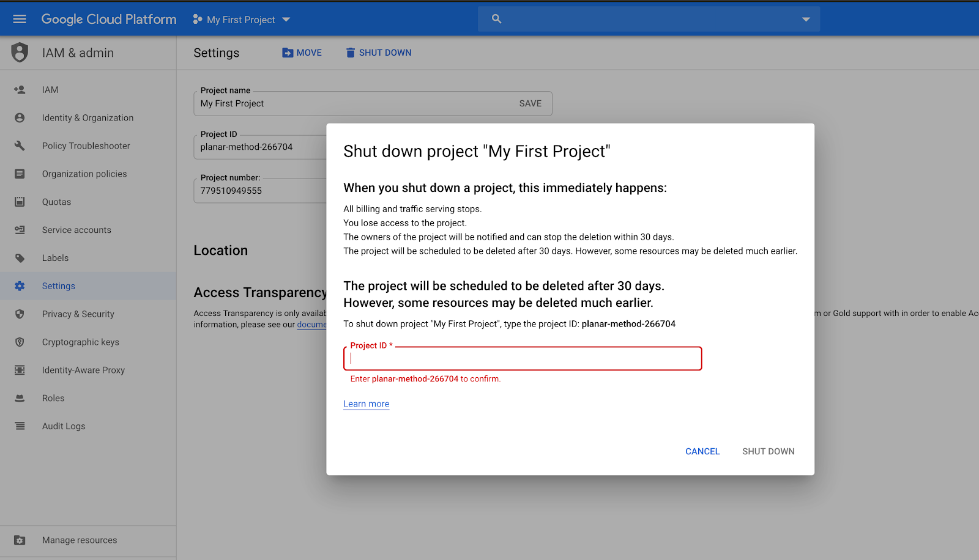
Task: Click the 'IAM & admin' heading
Action: [x=78, y=53]
